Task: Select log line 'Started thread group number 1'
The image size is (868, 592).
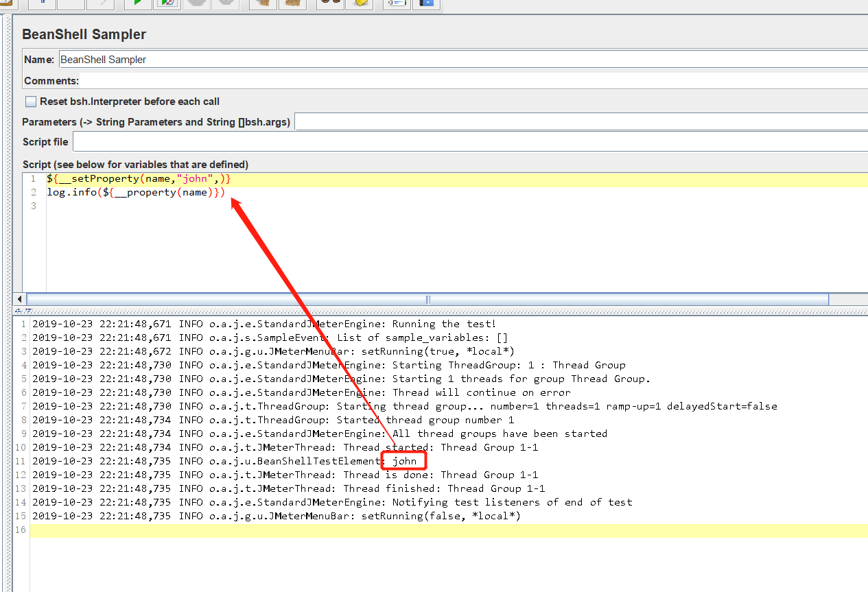Action: click(x=273, y=420)
